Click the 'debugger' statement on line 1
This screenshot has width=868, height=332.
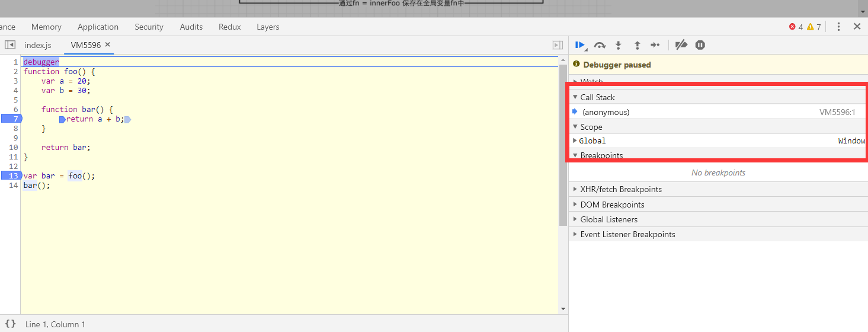(x=41, y=62)
